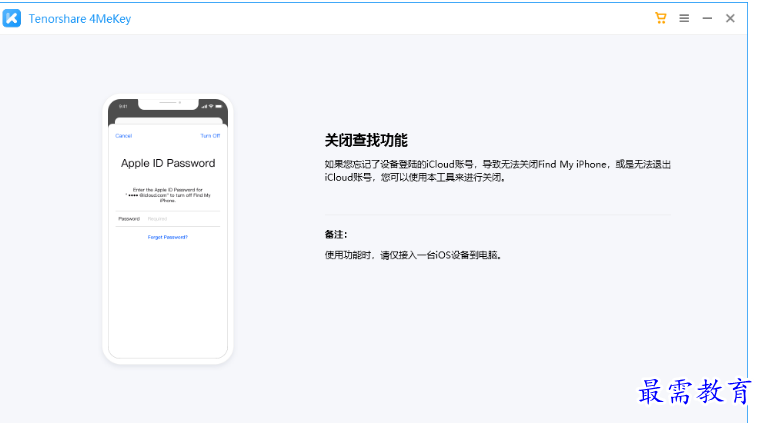Minimize the 4MeKey window
The height and width of the screenshot is (423, 760).
707,18
